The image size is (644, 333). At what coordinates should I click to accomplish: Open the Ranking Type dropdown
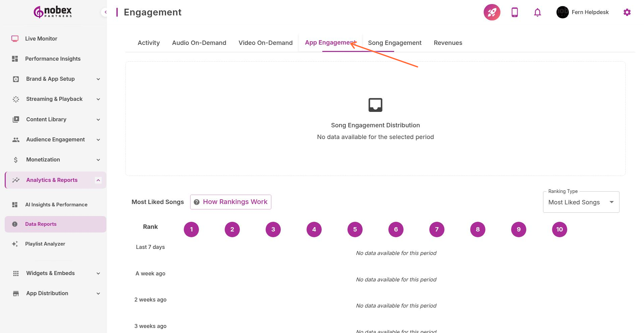(581, 202)
